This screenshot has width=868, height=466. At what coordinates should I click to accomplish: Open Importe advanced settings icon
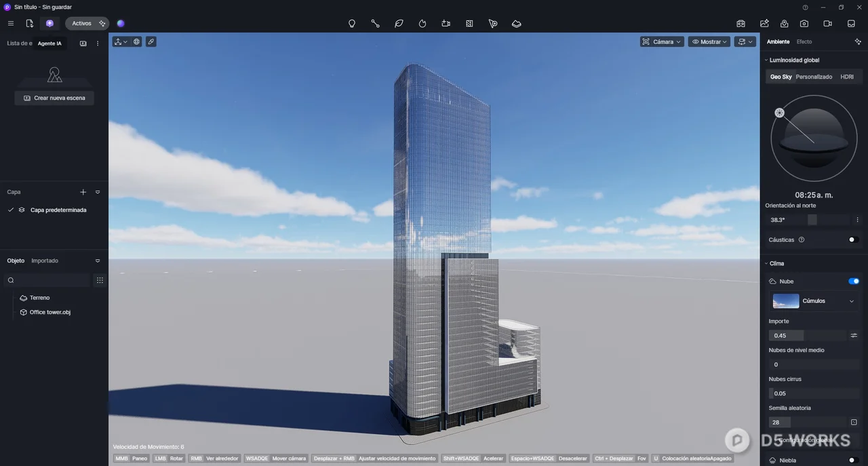(854, 335)
